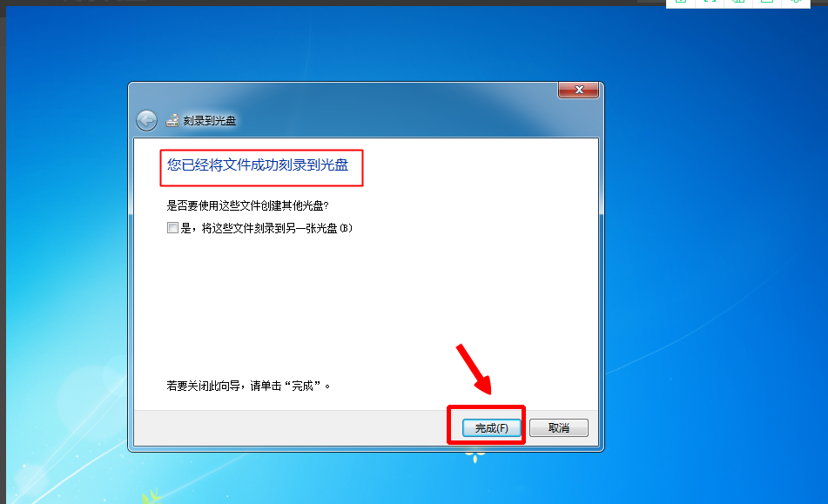
Task: Click the middle green icon in top toolbar
Action: click(x=738, y=2)
